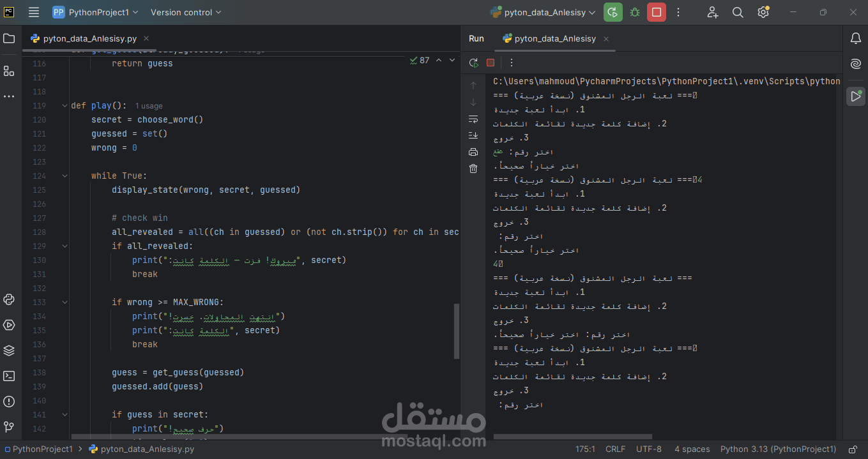Print the console output
The height and width of the screenshot is (459, 868).
pyautogui.click(x=473, y=152)
